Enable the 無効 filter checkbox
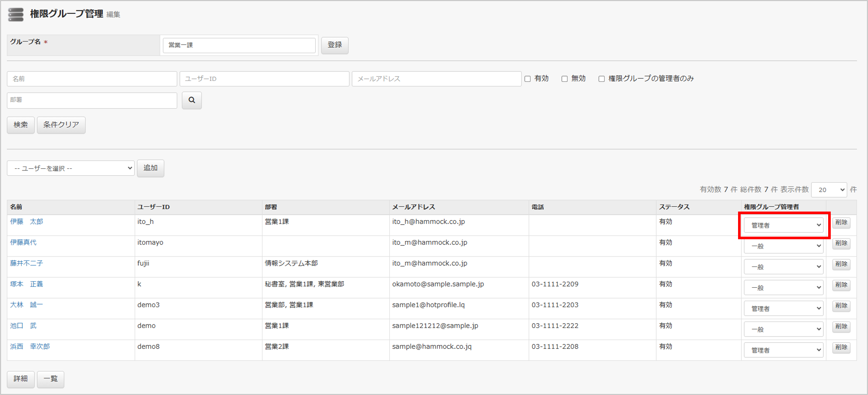 click(564, 79)
